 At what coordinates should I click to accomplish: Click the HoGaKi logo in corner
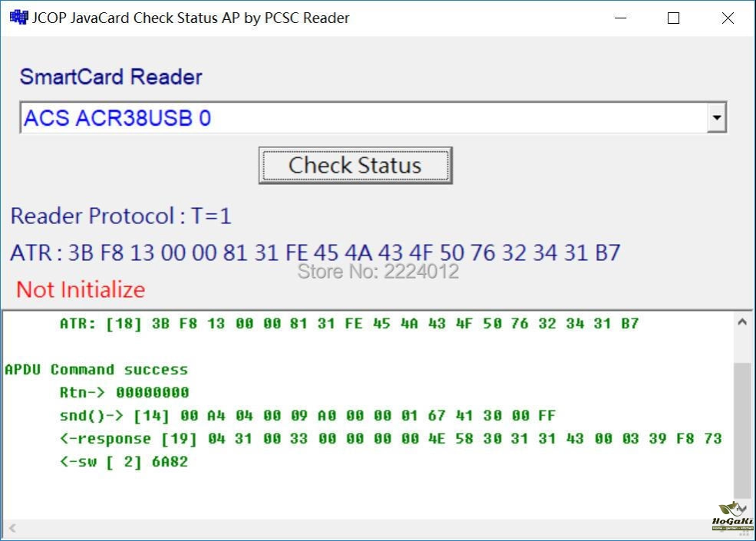731,517
